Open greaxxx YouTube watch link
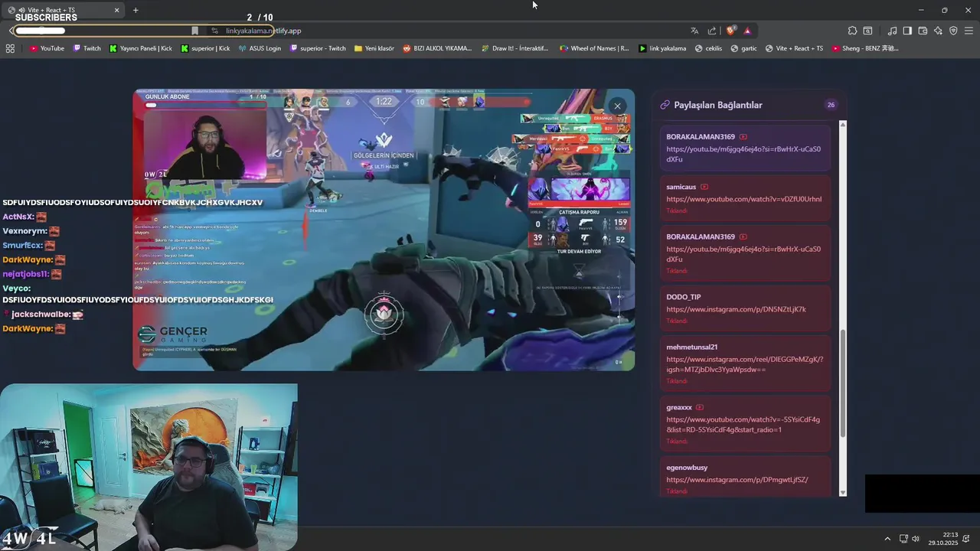This screenshot has height=551, width=980. 743,425
